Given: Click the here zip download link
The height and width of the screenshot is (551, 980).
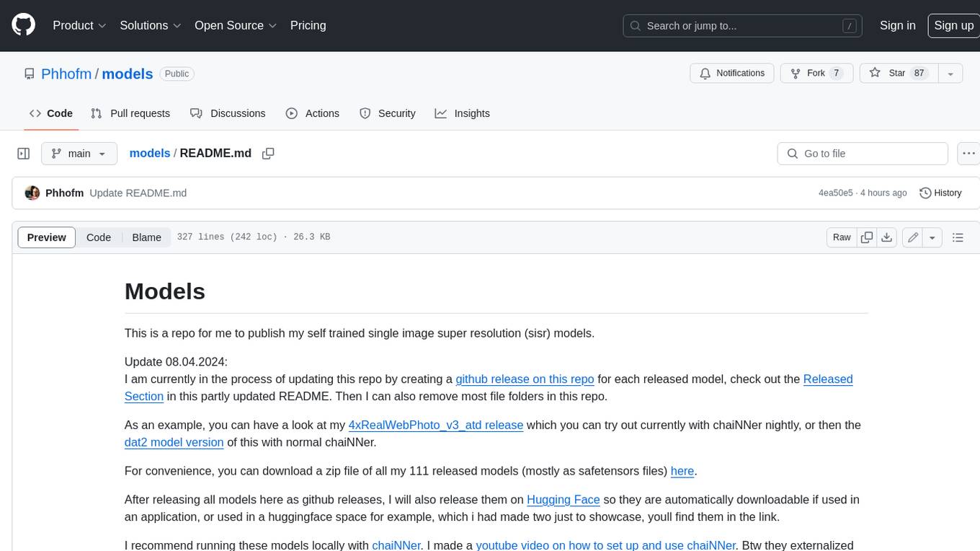Looking at the screenshot, I should pyautogui.click(x=682, y=471).
